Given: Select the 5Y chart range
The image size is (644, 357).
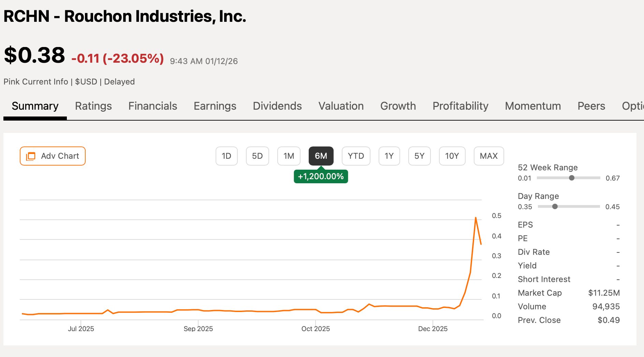Looking at the screenshot, I should pos(419,156).
